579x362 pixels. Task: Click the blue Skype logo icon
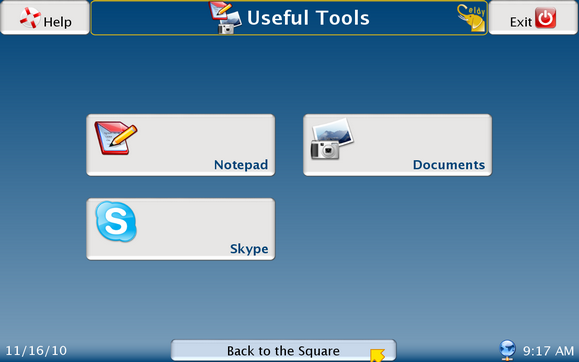[x=116, y=221]
